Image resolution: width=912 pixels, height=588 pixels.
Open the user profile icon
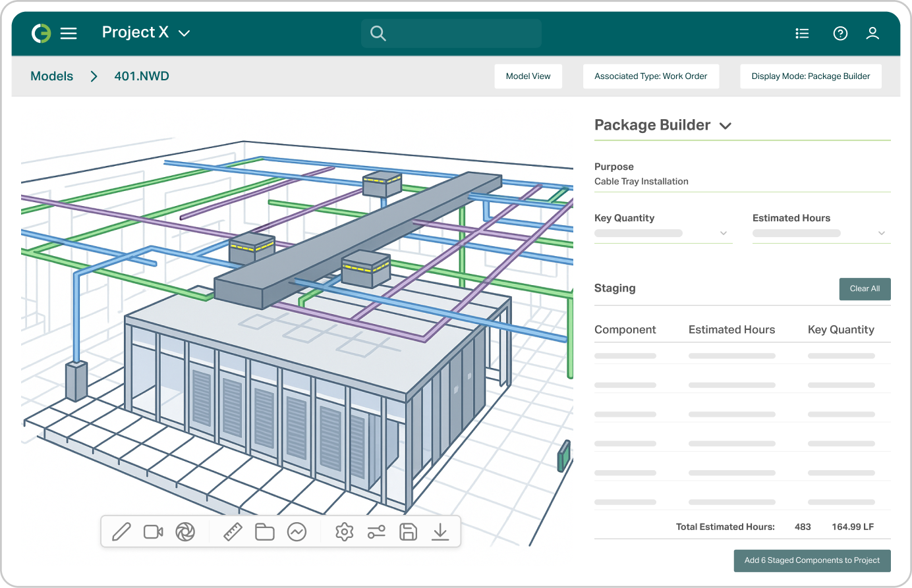[x=872, y=33]
